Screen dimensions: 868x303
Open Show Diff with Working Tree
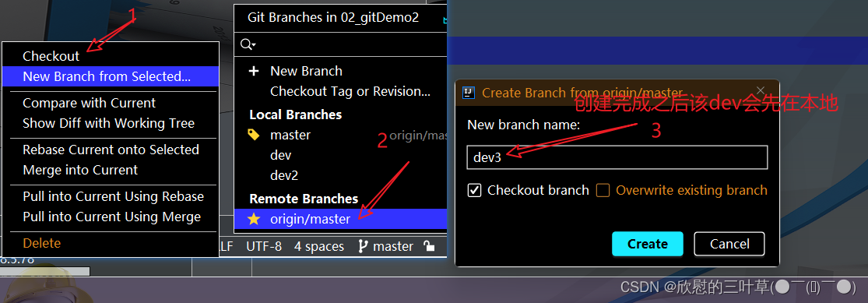coord(108,123)
